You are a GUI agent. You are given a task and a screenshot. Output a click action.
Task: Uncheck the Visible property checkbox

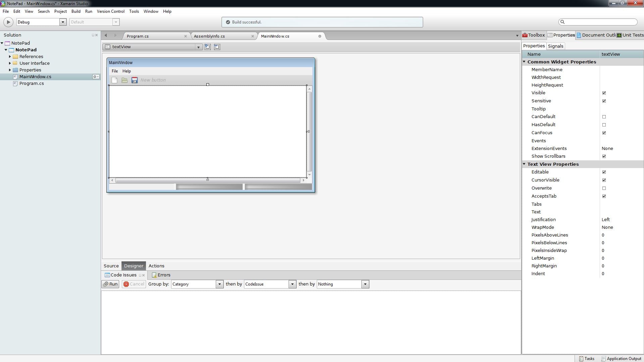tap(604, 93)
